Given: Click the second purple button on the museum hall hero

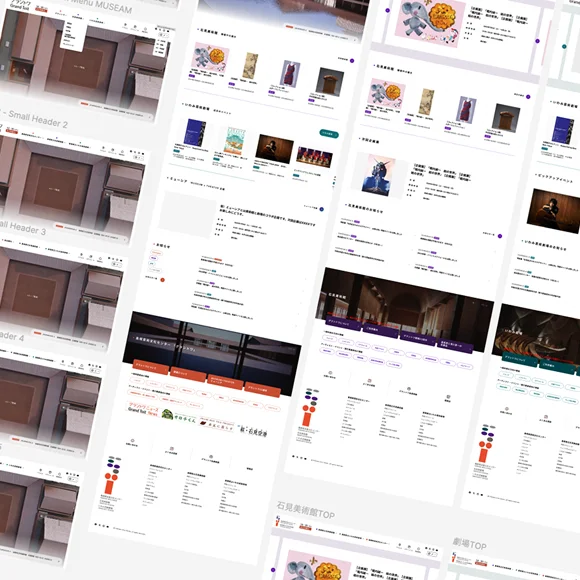Looking at the screenshot, I should [x=380, y=330].
